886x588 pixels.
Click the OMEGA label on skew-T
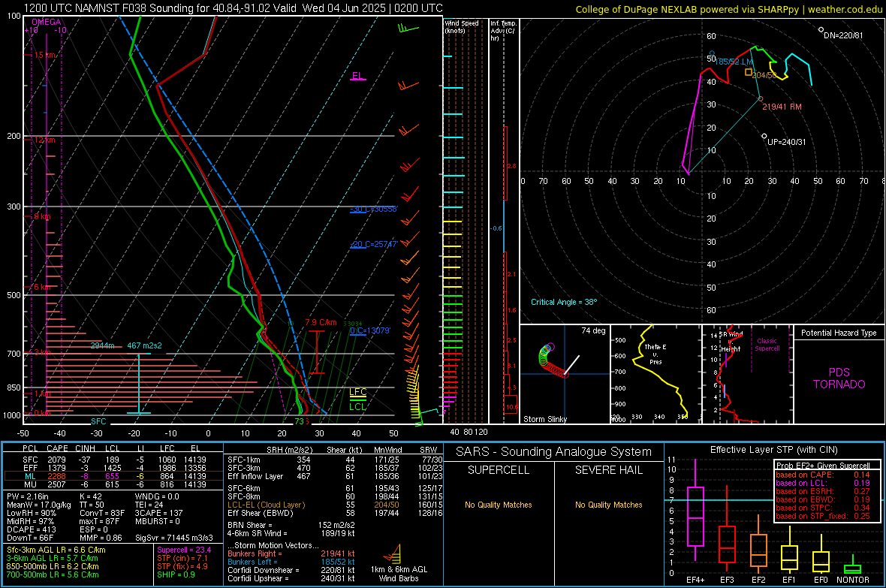click(47, 22)
